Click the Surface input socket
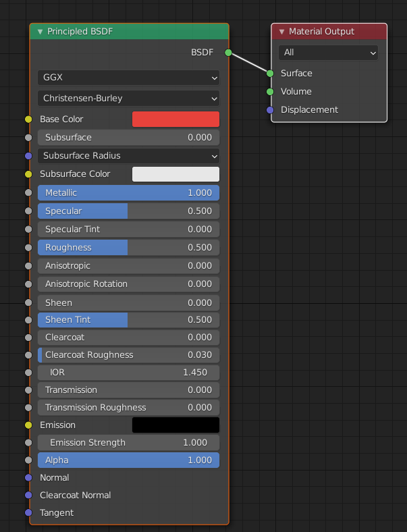This screenshot has height=532, width=407. coord(270,74)
